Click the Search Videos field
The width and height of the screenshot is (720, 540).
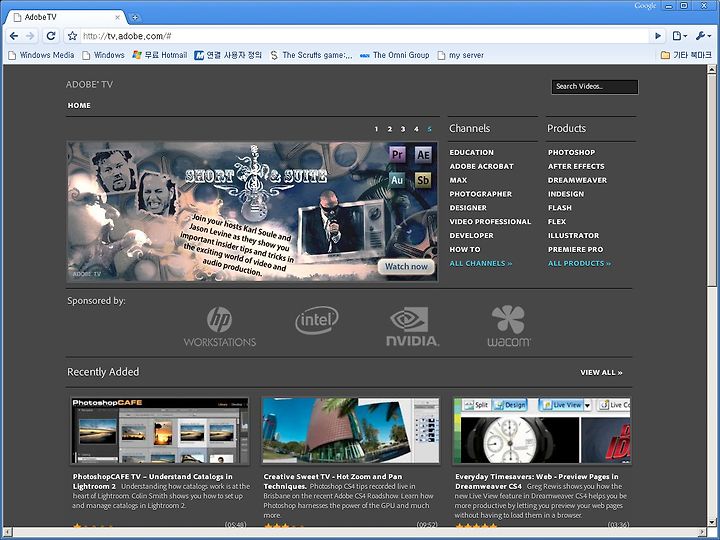(595, 87)
